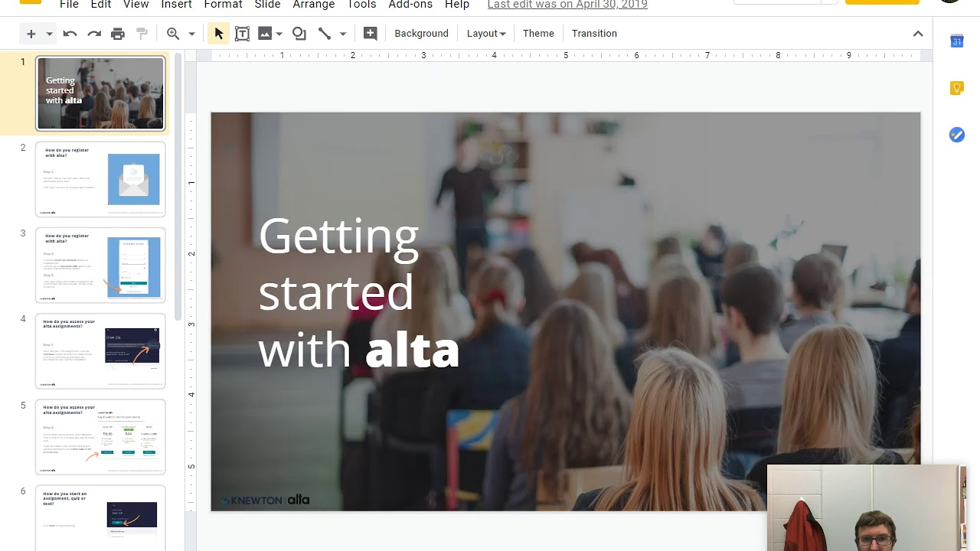This screenshot has height=551, width=980.
Task: Open the Google Keep side panel icon
Action: coord(956,88)
